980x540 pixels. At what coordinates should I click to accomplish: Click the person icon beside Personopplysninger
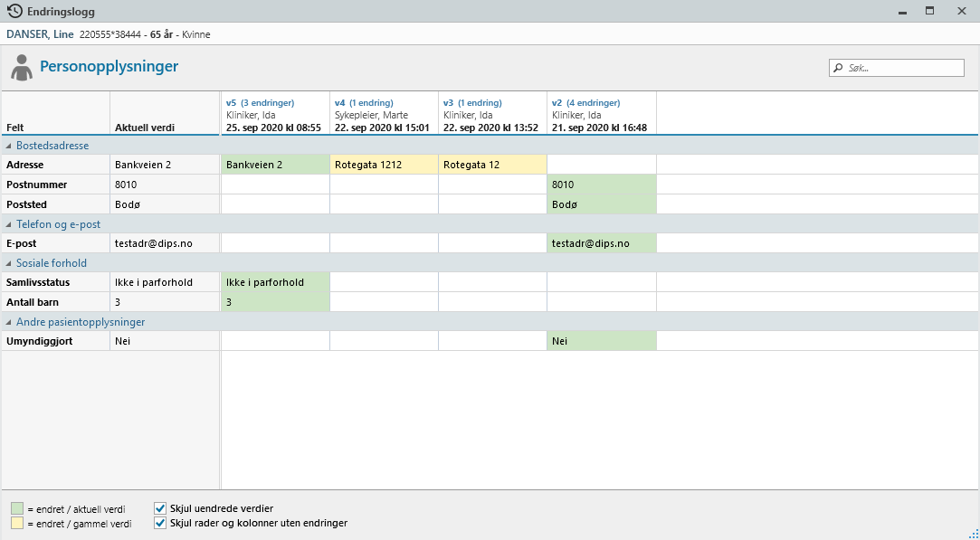(22, 68)
